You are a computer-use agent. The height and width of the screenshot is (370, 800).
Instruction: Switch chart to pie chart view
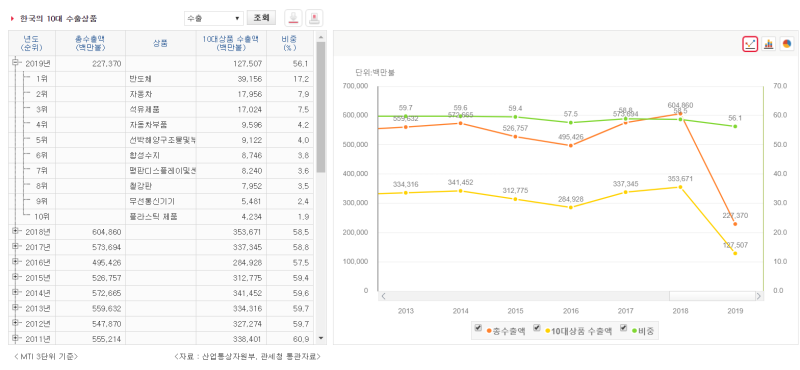pyautogui.click(x=787, y=44)
